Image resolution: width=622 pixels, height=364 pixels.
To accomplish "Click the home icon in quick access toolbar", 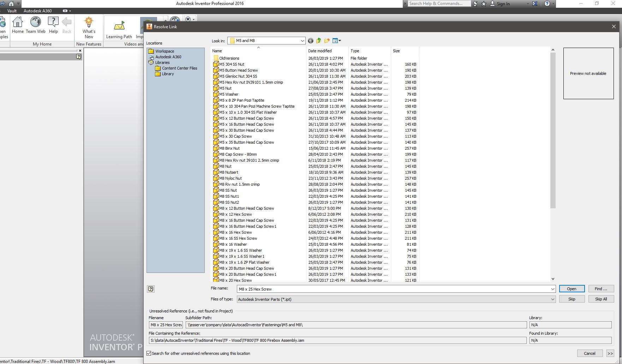I will coord(11,4).
